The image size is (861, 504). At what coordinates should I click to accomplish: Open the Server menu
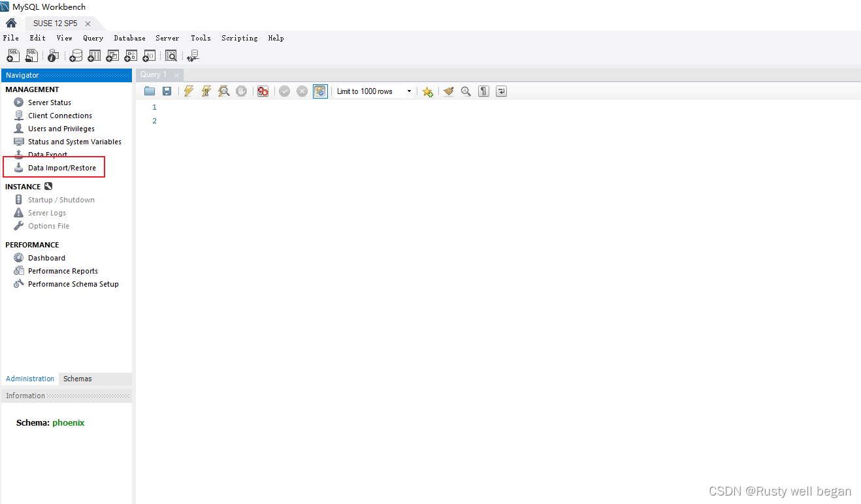[167, 38]
